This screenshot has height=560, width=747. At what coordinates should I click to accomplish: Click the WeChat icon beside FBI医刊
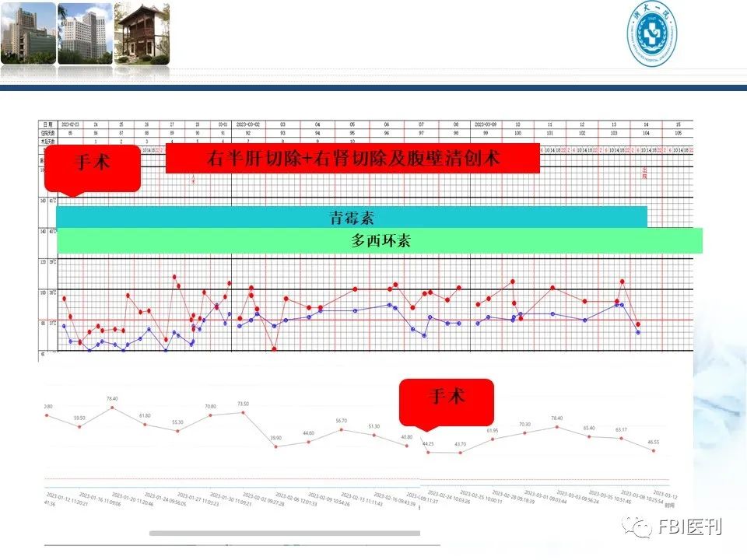(643, 528)
